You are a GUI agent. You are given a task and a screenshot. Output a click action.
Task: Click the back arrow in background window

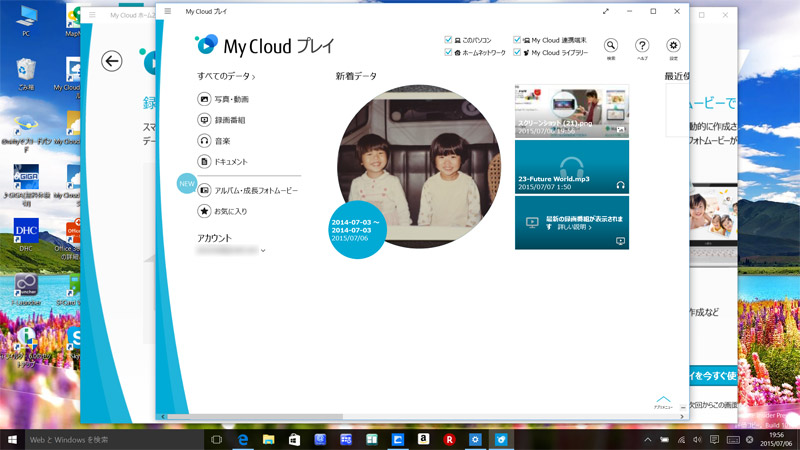click(112, 62)
